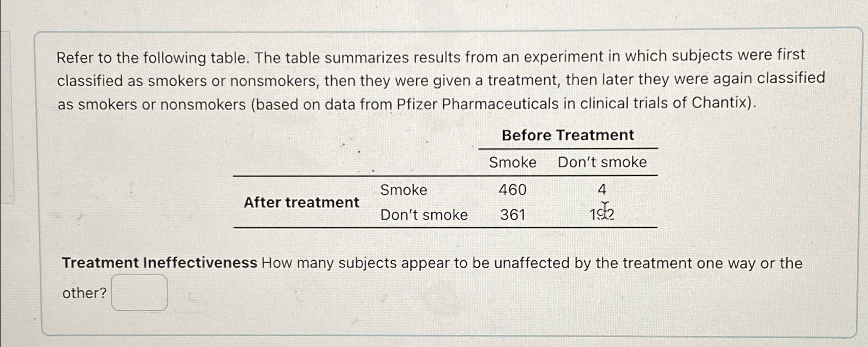Viewport: 868px width, 347px height.
Task: Click the table value 192
Action: click(x=603, y=214)
